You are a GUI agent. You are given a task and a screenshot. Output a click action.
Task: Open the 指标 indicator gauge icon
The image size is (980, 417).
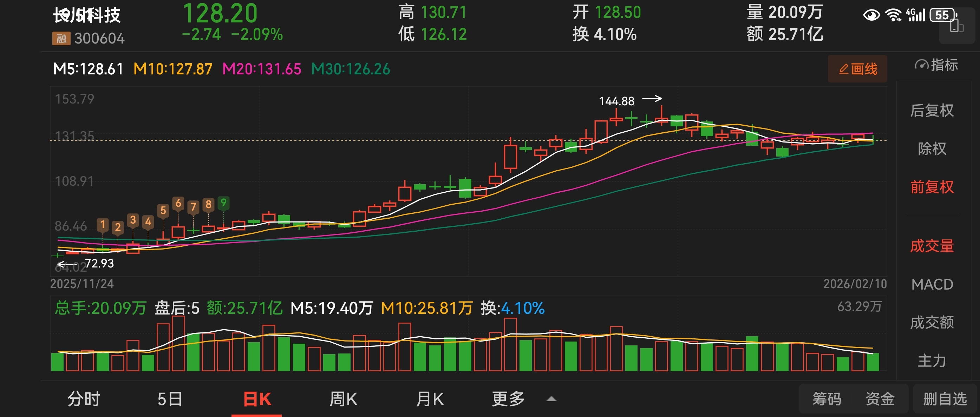coord(921,65)
